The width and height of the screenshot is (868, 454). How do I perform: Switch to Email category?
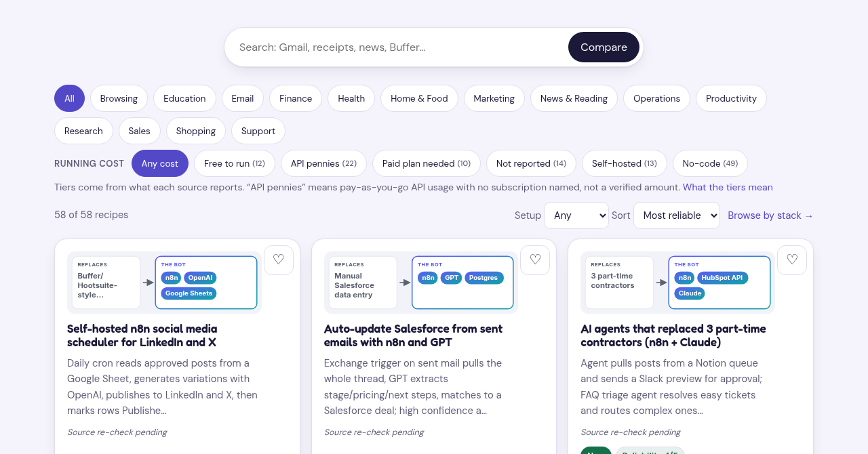point(243,98)
